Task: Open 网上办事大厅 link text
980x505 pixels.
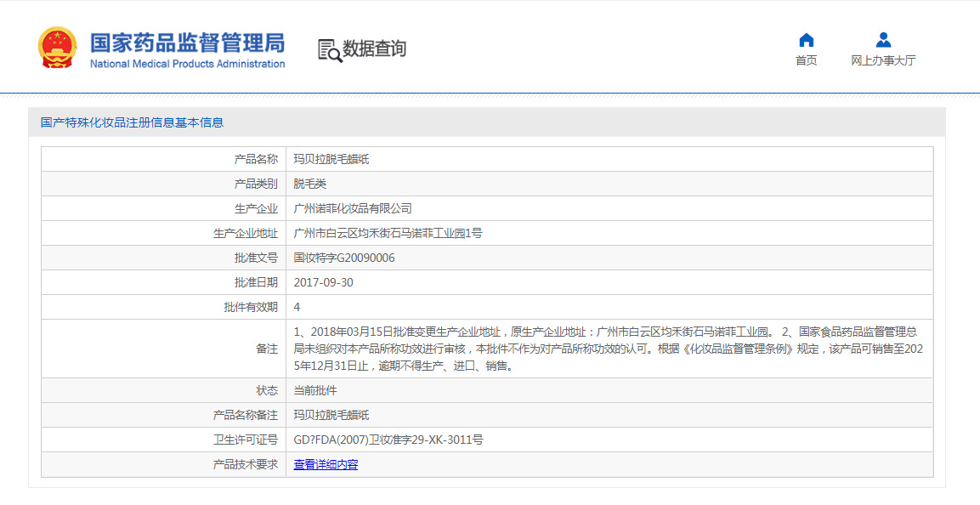Action: pyautogui.click(x=883, y=60)
